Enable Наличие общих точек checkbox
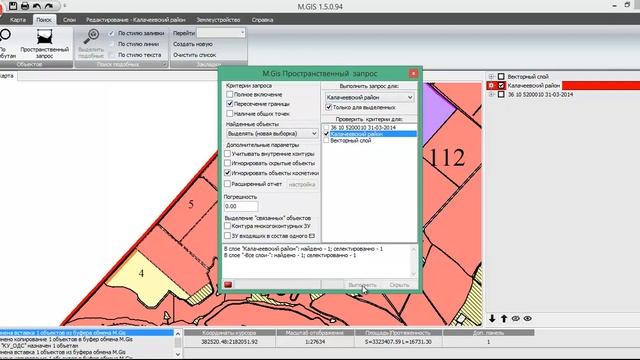Image resolution: width=640 pixels, height=360 pixels. [229, 113]
